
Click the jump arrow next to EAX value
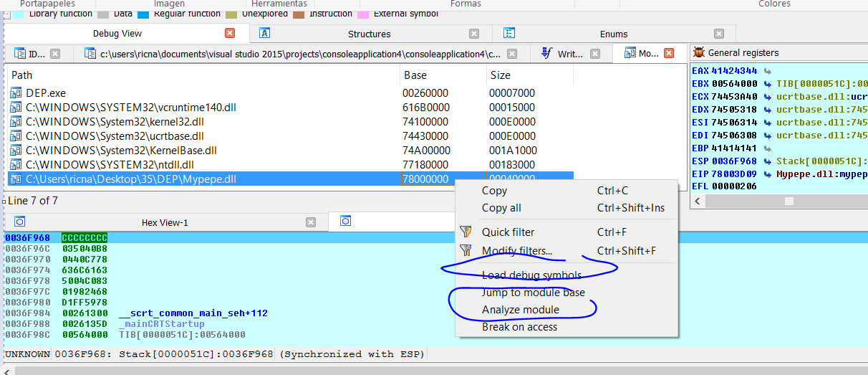tap(768, 71)
